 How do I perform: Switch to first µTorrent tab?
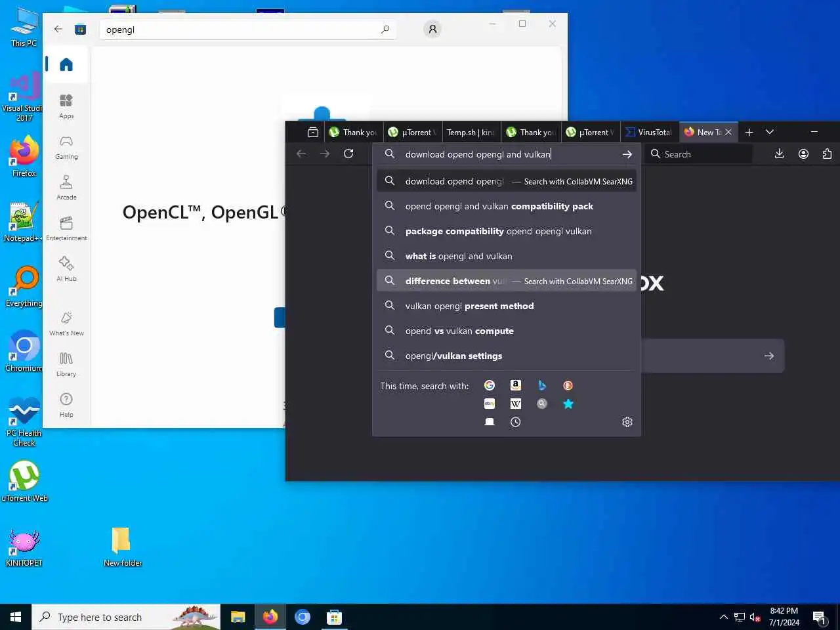[412, 132]
